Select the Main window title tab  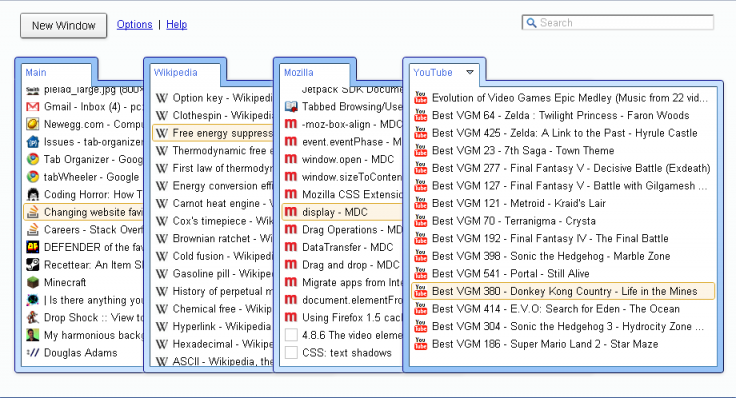(36, 73)
